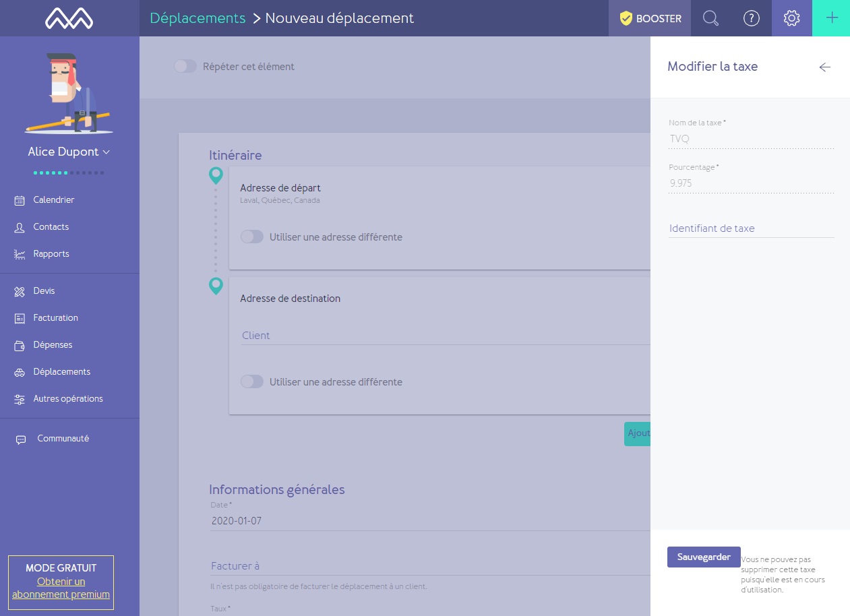Click the back arrow in Modifier la taxe panel

coord(824,67)
